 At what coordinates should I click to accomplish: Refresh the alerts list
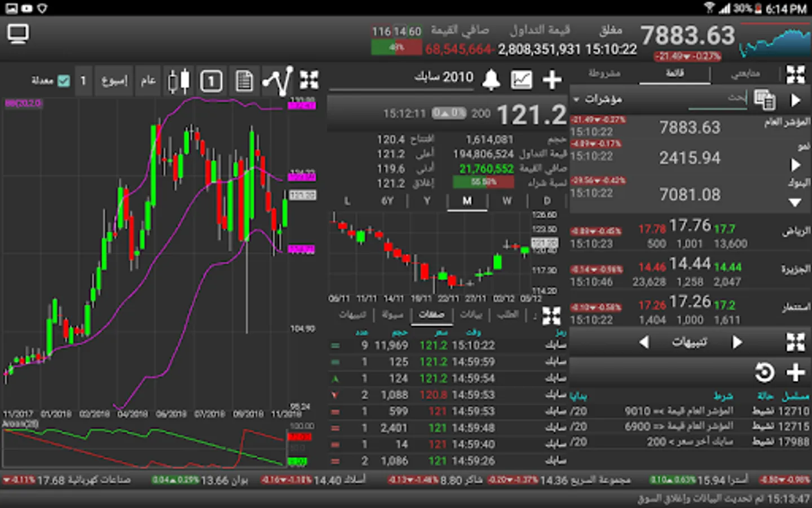pyautogui.click(x=765, y=373)
